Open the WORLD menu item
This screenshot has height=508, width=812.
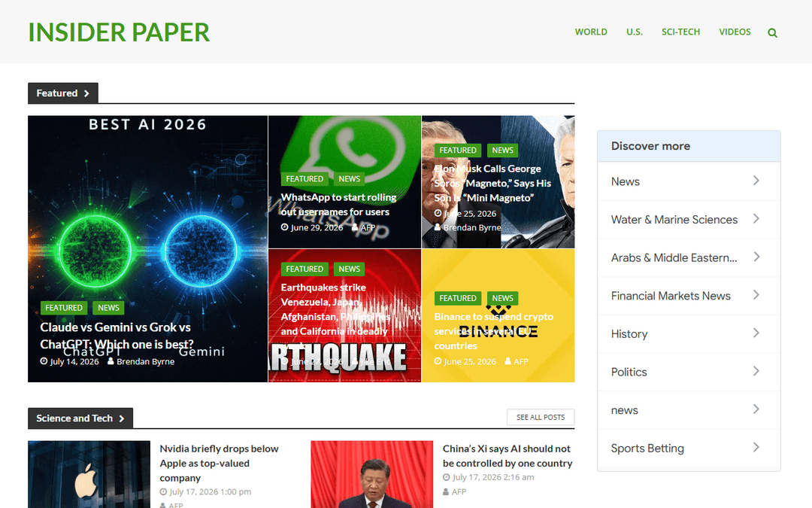pos(591,32)
